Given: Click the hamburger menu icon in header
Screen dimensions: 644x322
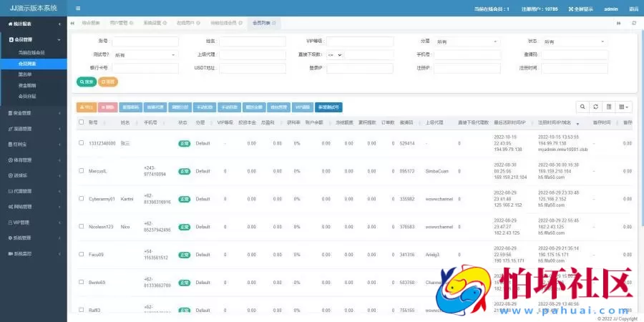Looking at the screenshot, I should point(78,9).
